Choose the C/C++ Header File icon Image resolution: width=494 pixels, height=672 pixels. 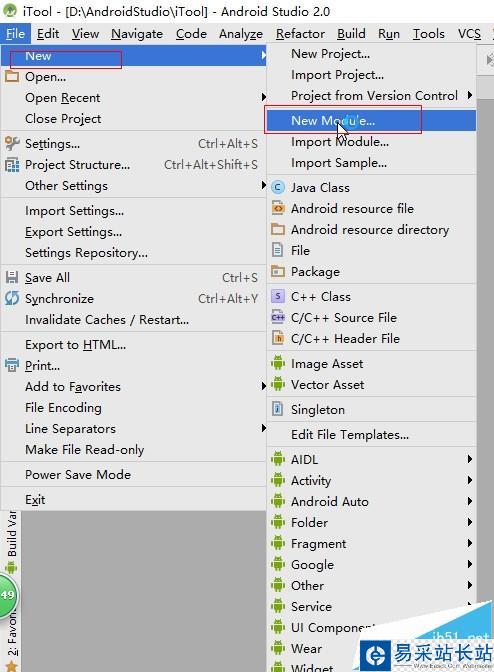click(278, 339)
